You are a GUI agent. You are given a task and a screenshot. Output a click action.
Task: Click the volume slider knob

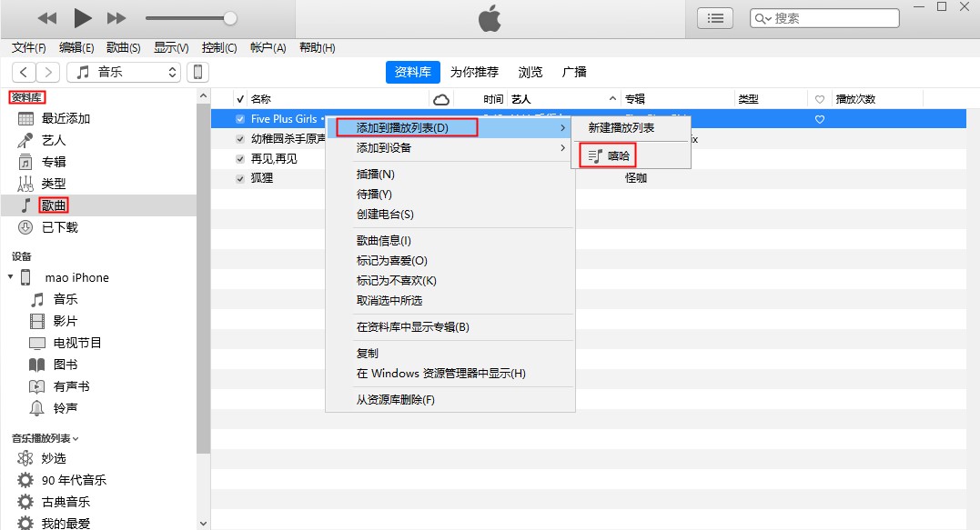point(230,18)
